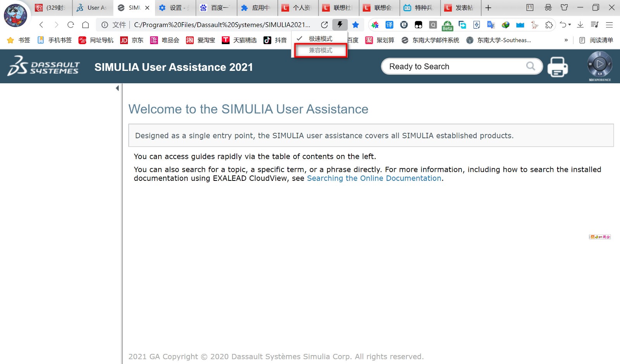This screenshot has height=364, width=620.
Task: Open the downloads panel
Action: 580,25
